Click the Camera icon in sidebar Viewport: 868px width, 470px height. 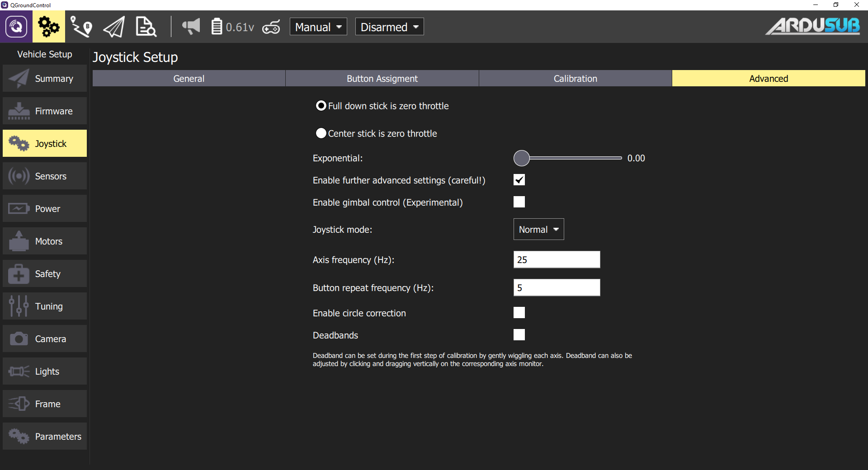[x=19, y=339]
